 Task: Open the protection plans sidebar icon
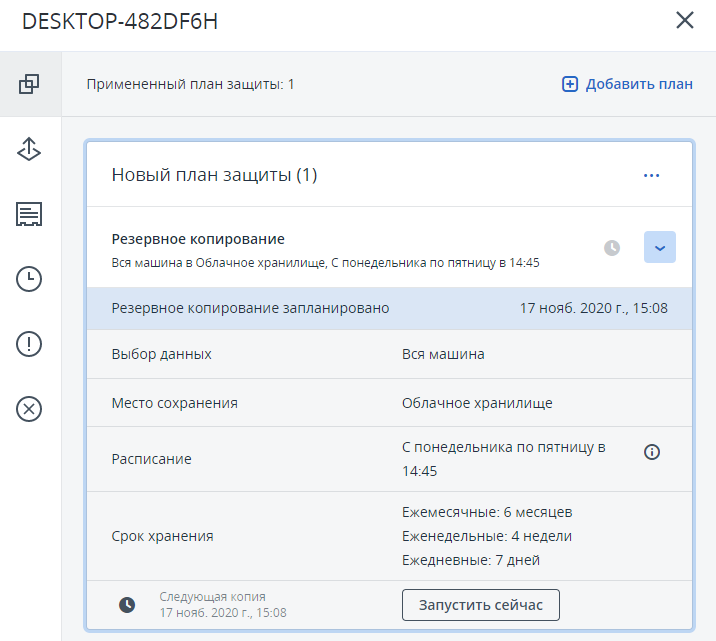pos(29,85)
